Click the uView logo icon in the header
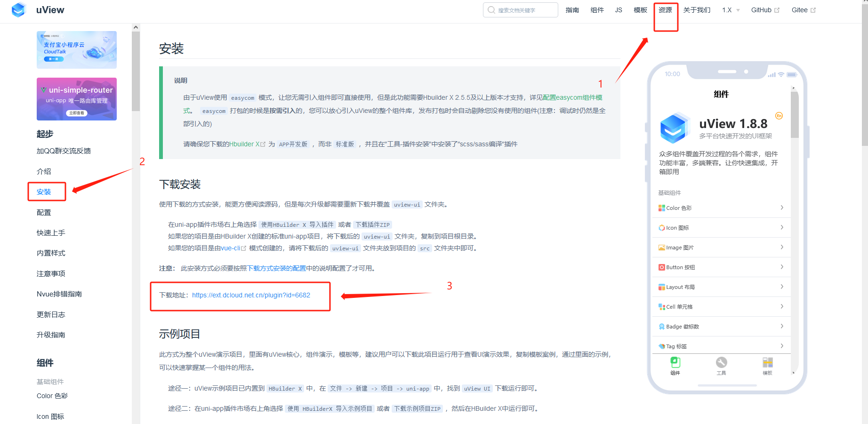 18,10
